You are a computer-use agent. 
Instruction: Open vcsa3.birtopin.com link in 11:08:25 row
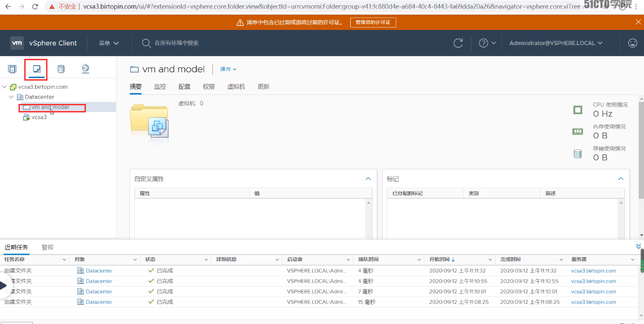(x=593, y=302)
